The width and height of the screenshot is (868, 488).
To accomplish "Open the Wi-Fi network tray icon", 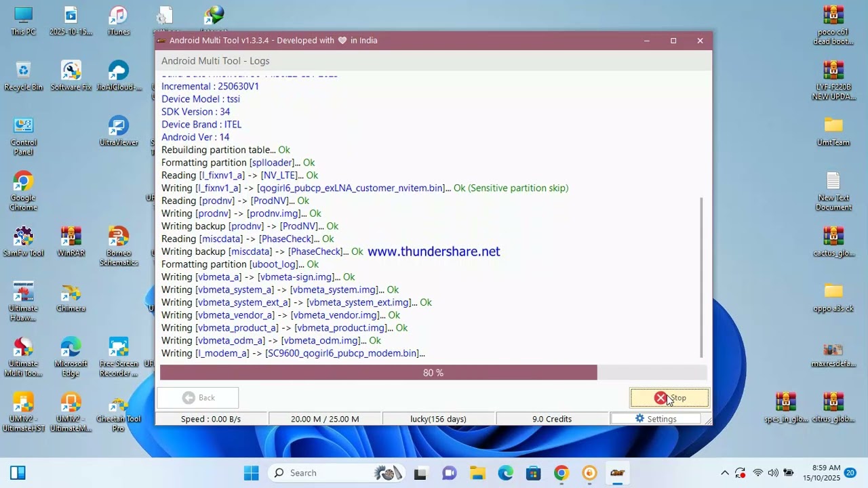I will point(757,473).
